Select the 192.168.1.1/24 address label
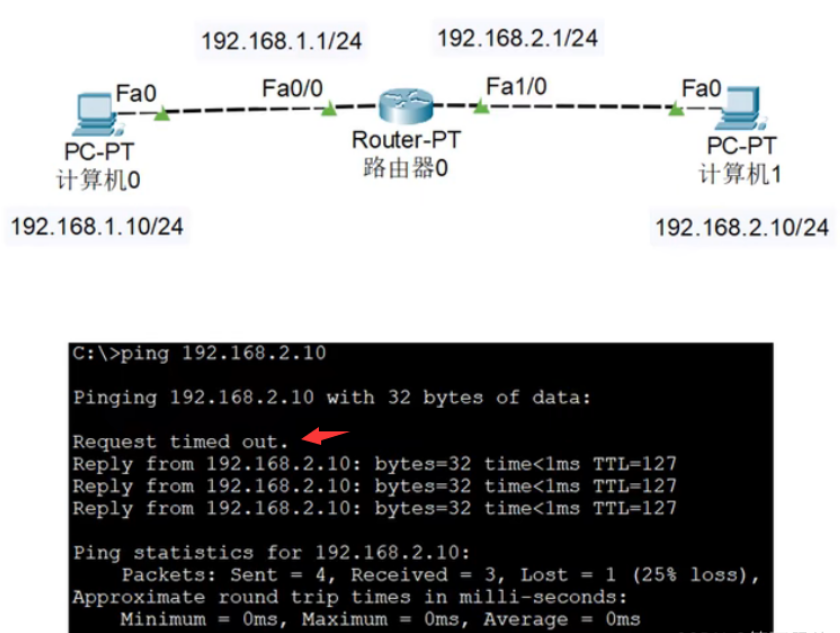This screenshot has width=840, height=633. tap(281, 41)
